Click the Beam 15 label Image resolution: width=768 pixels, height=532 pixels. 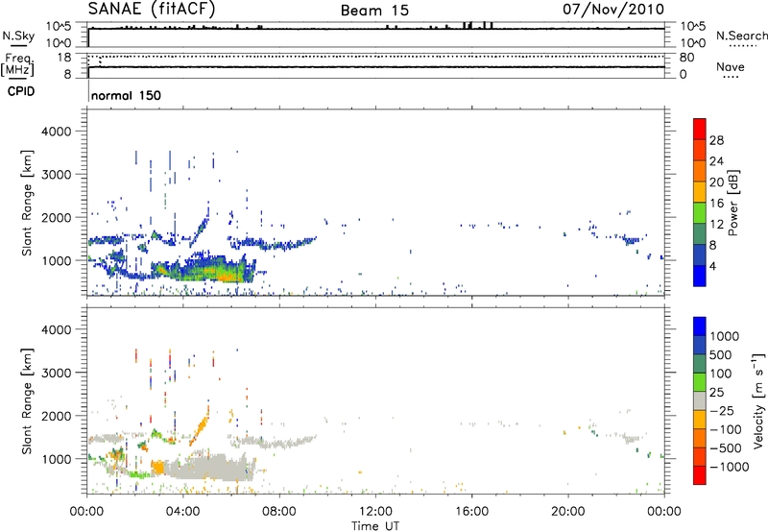pos(374,11)
